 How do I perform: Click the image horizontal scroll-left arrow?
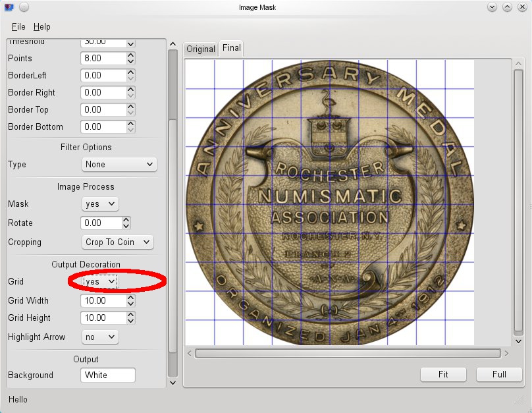[190, 354]
